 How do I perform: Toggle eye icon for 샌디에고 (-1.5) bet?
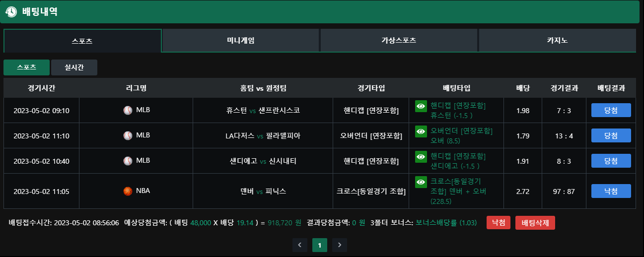tap(421, 157)
